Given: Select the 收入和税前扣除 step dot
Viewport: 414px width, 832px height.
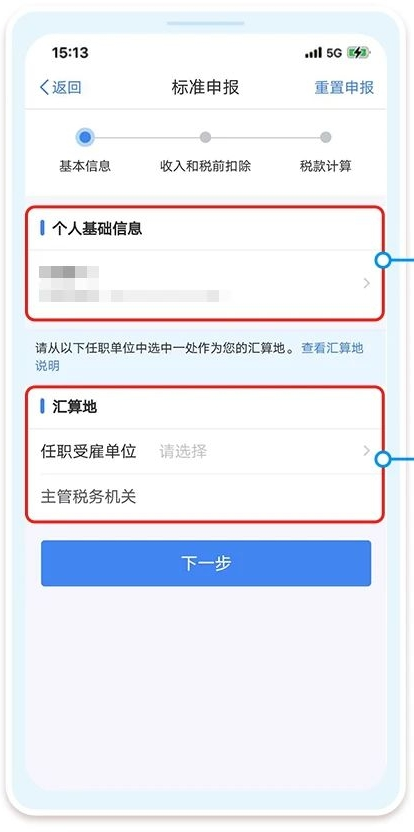Looking at the screenshot, I should (205, 138).
